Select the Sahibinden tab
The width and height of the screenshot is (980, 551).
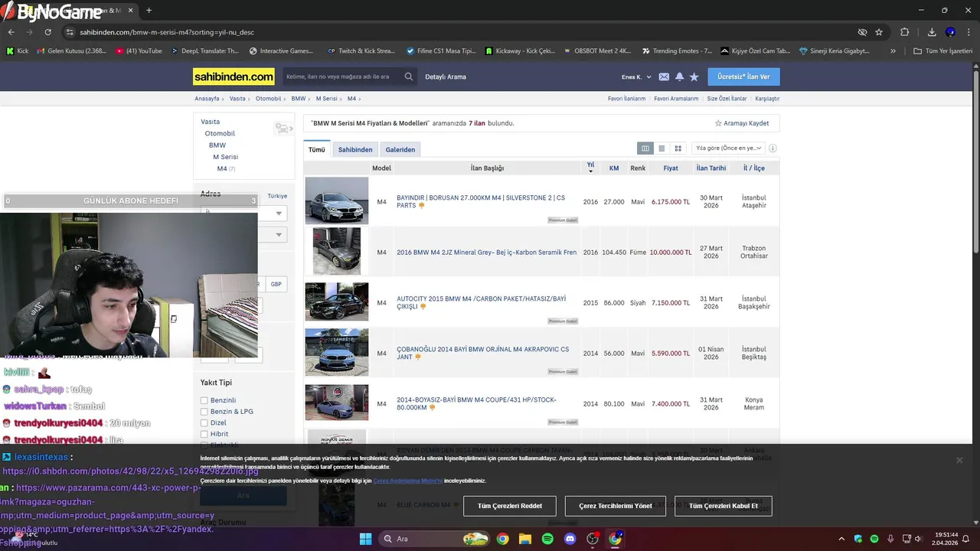click(355, 149)
